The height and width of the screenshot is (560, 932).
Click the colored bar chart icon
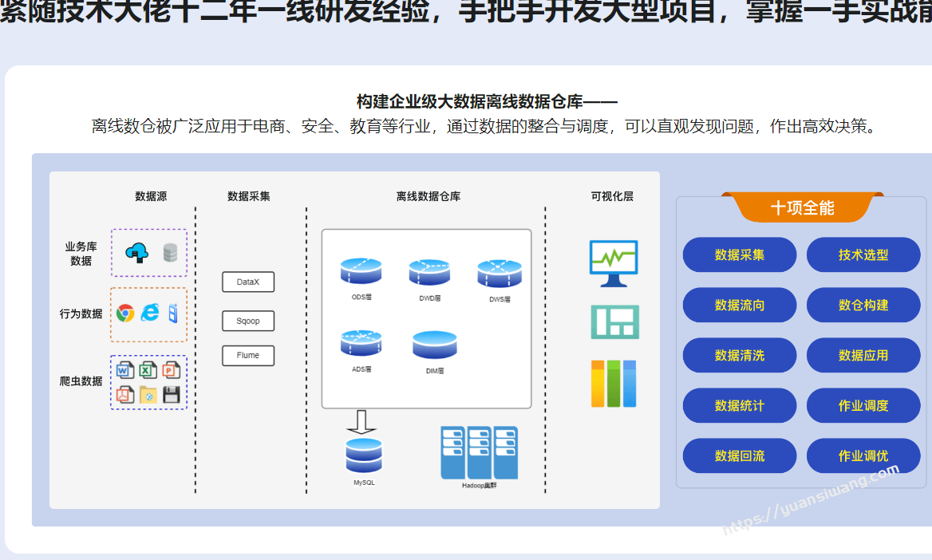614,384
